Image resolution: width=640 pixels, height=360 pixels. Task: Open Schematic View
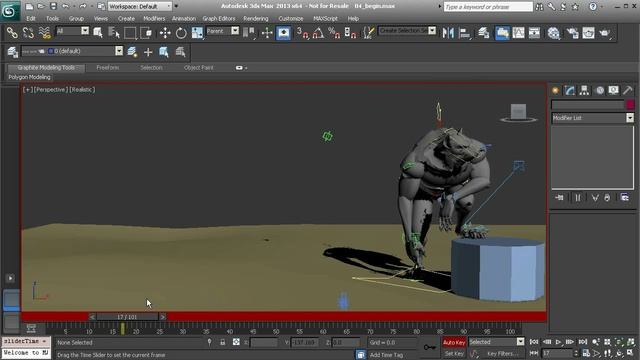(x=534, y=33)
